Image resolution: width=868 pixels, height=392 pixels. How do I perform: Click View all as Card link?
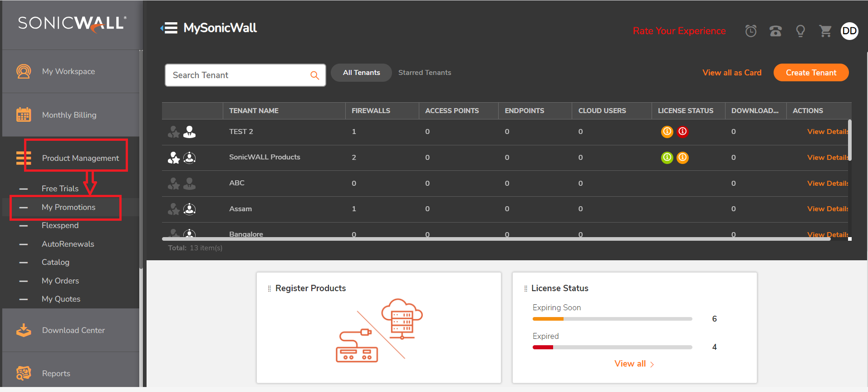(732, 73)
